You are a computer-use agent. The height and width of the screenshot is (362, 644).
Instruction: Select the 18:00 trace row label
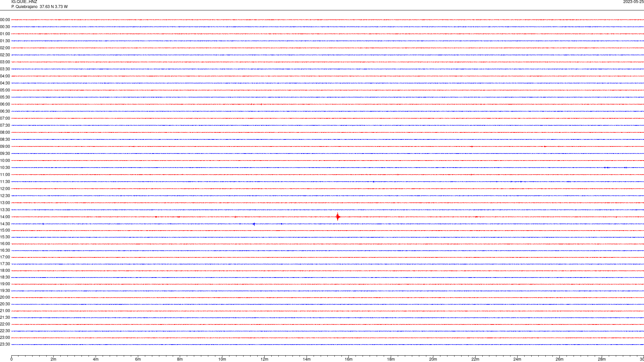coord(5,270)
